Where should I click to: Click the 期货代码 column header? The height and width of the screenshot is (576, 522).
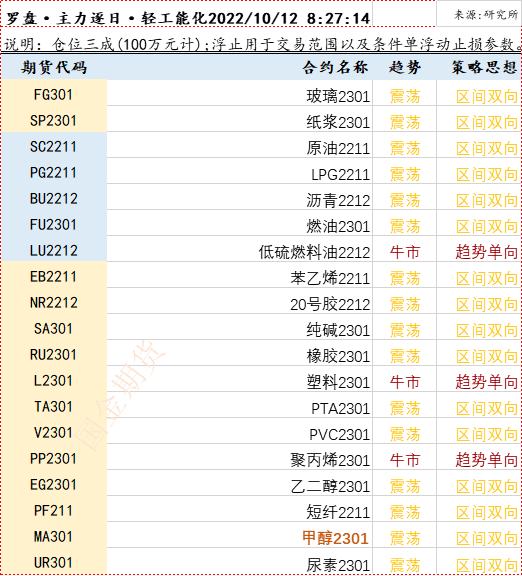(x=54, y=67)
